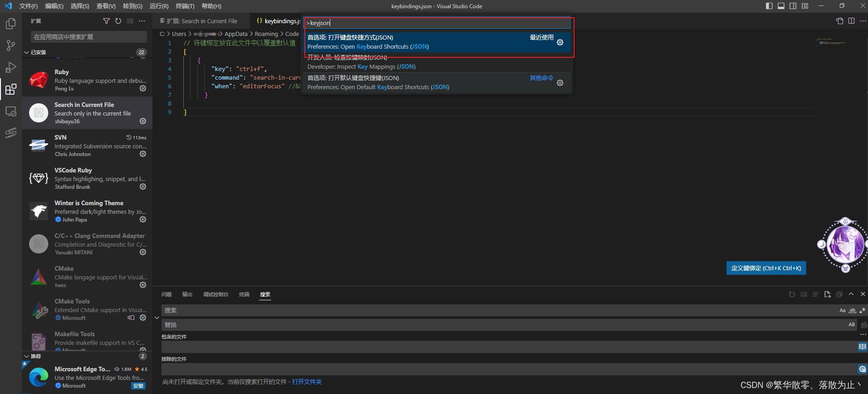The width and height of the screenshot is (868, 394).
Task: Open manage gear for CMake Tools extension
Action: (x=143, y=318)
